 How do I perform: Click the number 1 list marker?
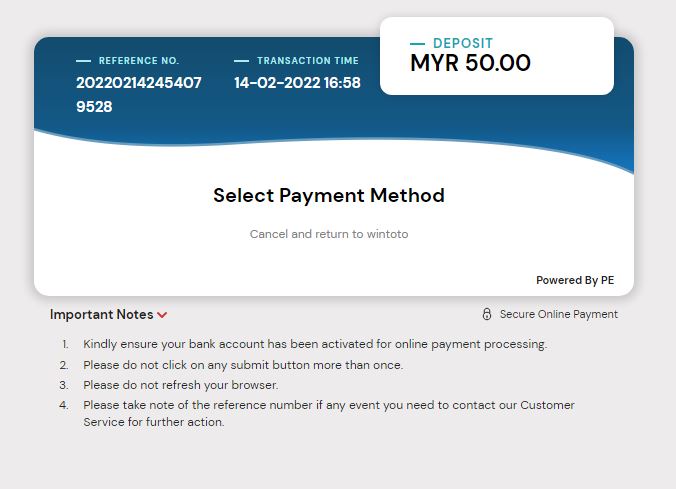[65, 344]
